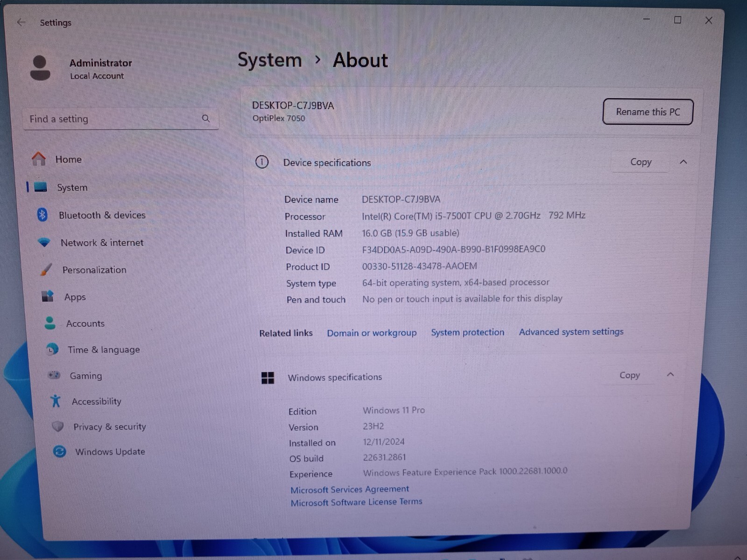Screen dimensions: 747x560
Task: Click the Bluetooth icon in sidebar
Action: point(42,215)
